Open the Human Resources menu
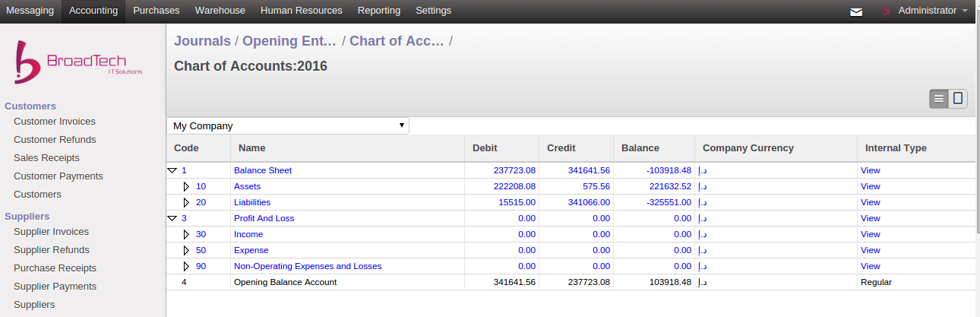Image resolution: width=980 pixels, height=317 pixels. 302,11
